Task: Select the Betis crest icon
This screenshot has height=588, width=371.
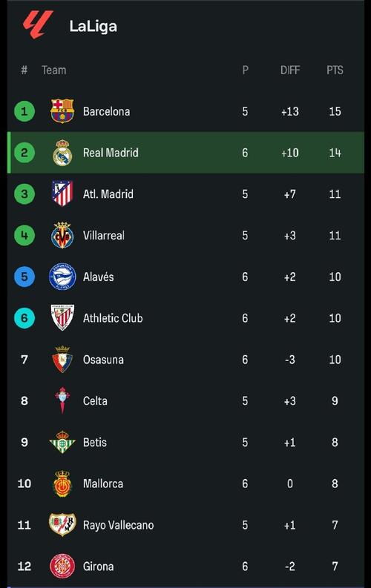Action: (x=62, y=442)
